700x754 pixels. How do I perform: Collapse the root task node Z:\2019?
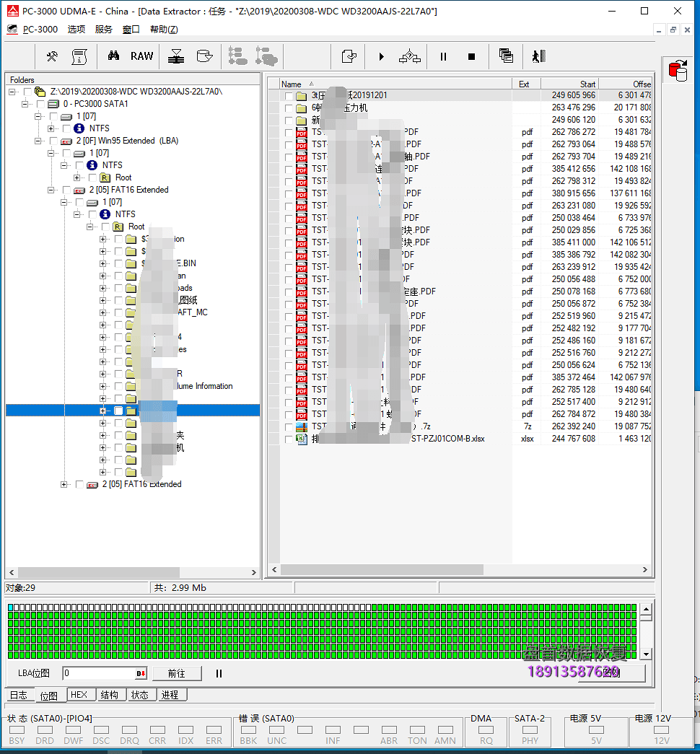[12, 92]
